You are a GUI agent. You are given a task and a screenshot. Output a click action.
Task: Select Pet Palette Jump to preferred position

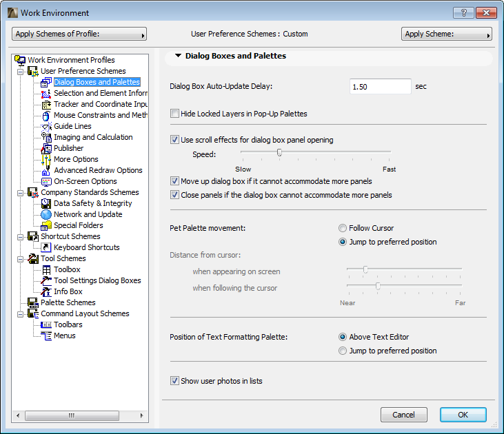[343, 242]
